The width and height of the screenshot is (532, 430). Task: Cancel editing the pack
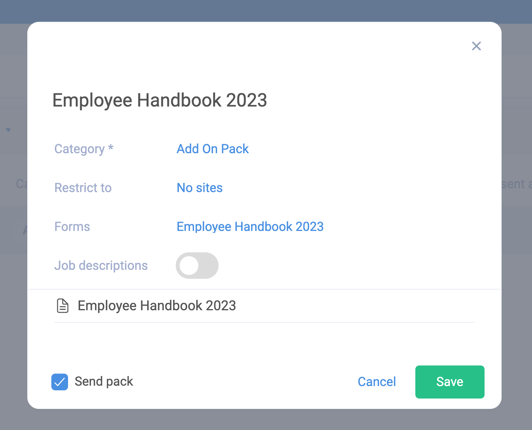[x=377, y=382]
